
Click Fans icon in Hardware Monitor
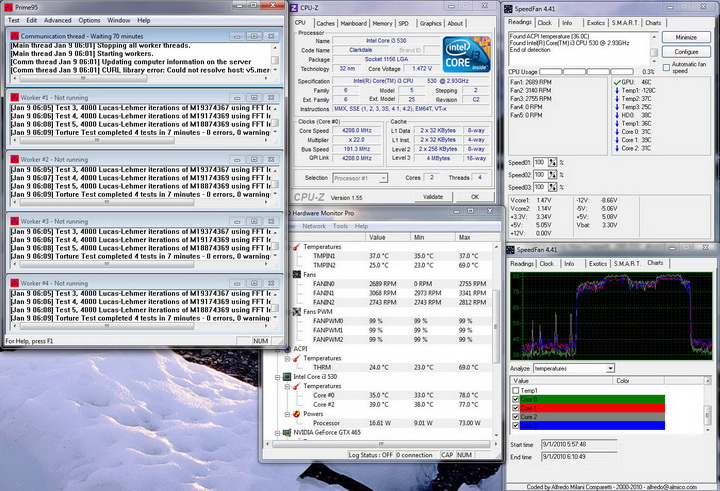[297, 274]
